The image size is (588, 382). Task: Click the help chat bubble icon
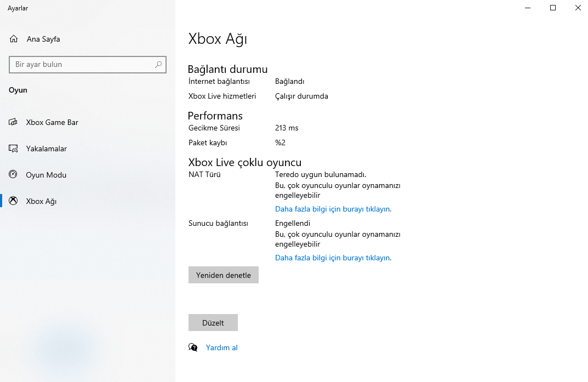point(193,347)
